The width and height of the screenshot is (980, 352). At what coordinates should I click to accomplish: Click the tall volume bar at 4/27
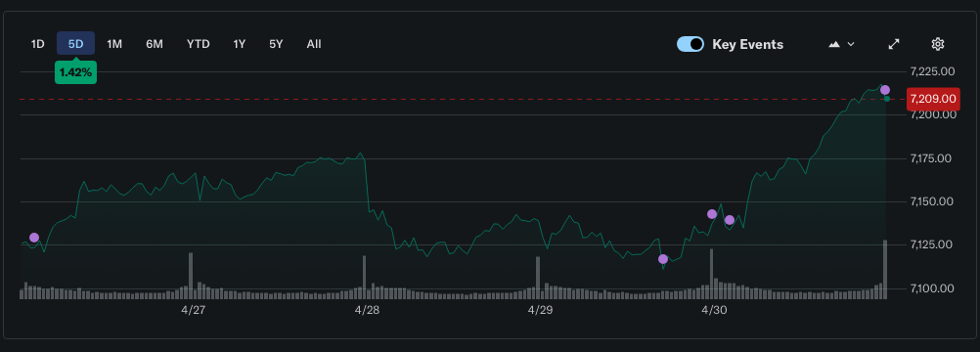(x=191, y=276)
